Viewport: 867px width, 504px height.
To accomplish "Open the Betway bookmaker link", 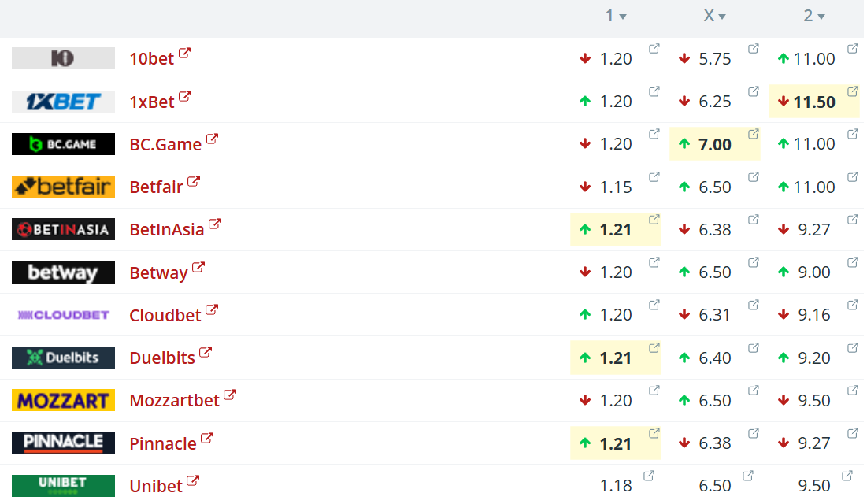I will [x=159, y=272].
